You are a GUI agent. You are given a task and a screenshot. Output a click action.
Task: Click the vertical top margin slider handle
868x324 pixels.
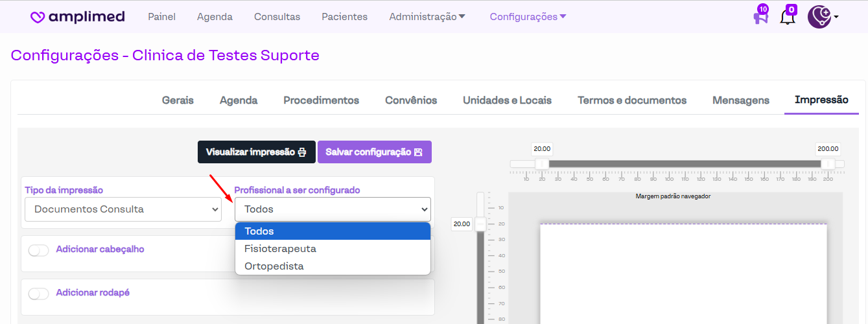pyautogui.click(x=480, y=224)
